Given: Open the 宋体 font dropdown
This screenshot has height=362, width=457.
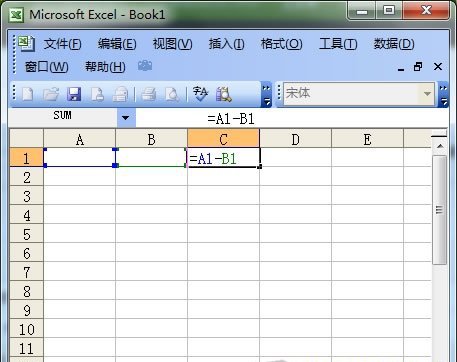Looking at the screenshot, I should pyautogui.click(x=427, y=94).
